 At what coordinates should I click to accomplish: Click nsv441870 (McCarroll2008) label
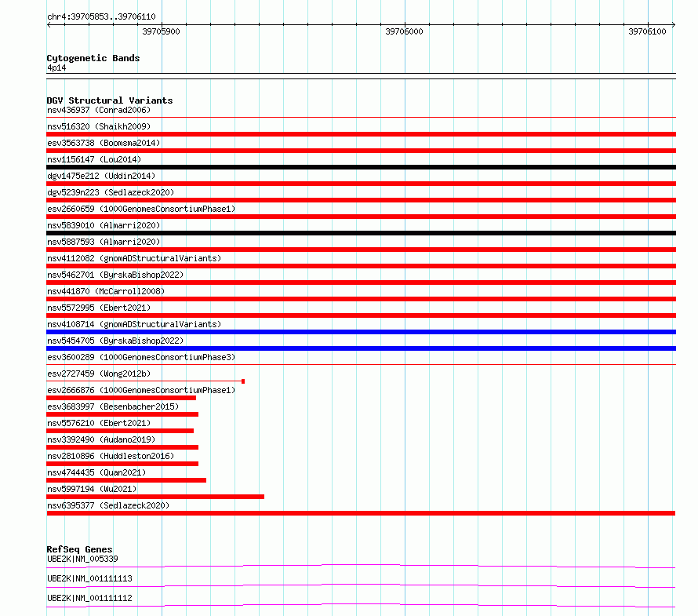pyautogui.click(x=106, y=291)
